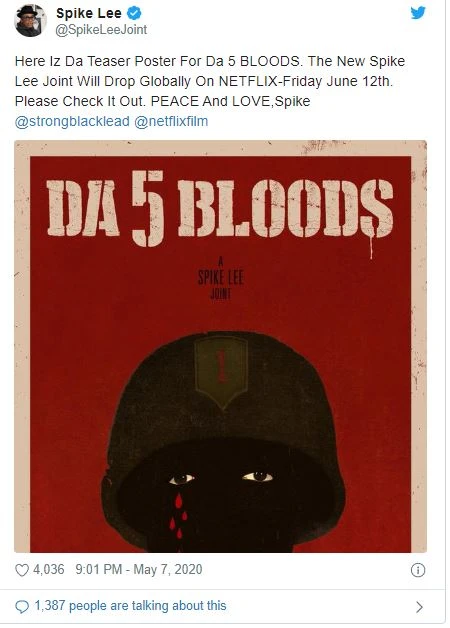
Task: Click the DA 5 BLOODS poster title
Action: pyautogui.click(x=220, y=208)
